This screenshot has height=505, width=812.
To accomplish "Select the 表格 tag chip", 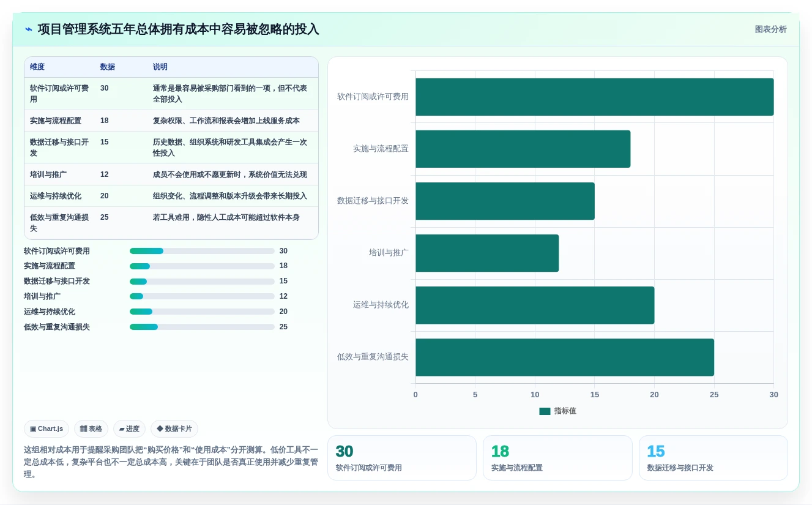I will [91, 429].
